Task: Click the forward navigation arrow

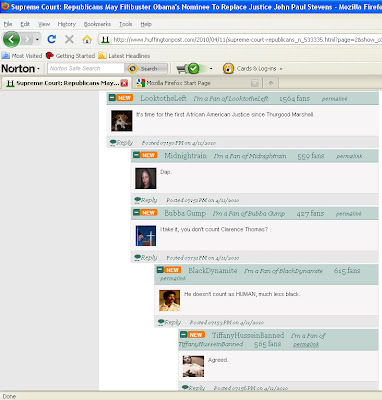Action: (27, 40)
